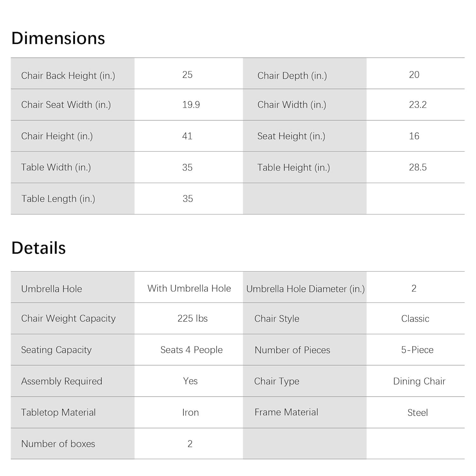Click the Assembly Required label
The image size is (476, 476).
click(x=62, y=381)
